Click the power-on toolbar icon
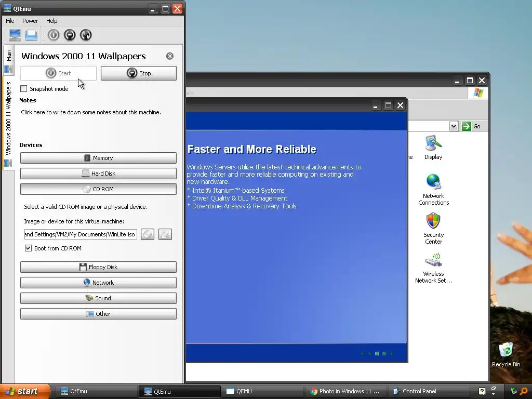532x399 pixels. pos(54,35)
